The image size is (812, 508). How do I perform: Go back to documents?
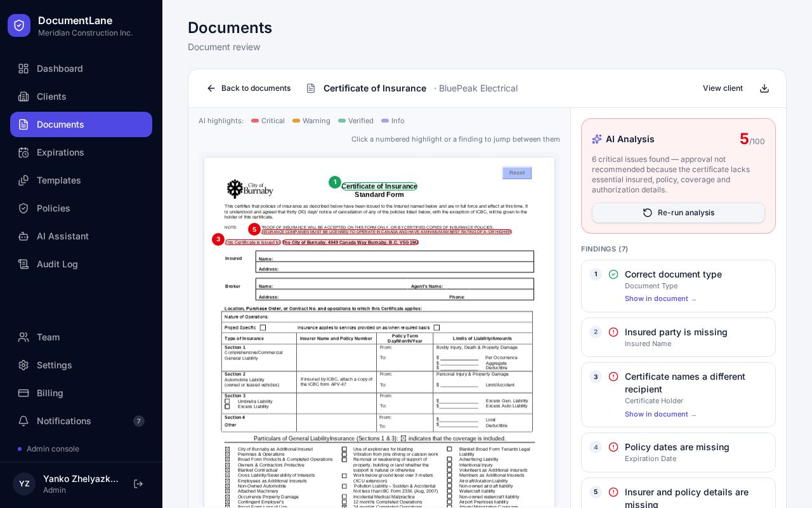[249, 88]
